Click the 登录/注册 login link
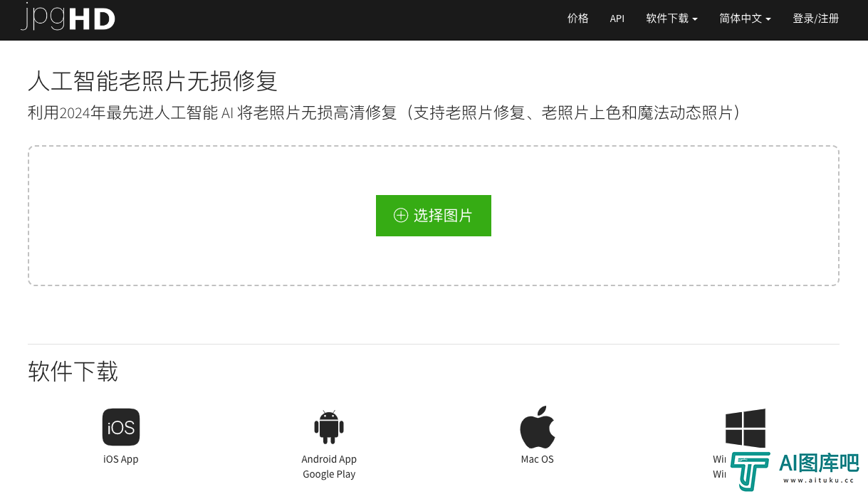 (815, 19)
